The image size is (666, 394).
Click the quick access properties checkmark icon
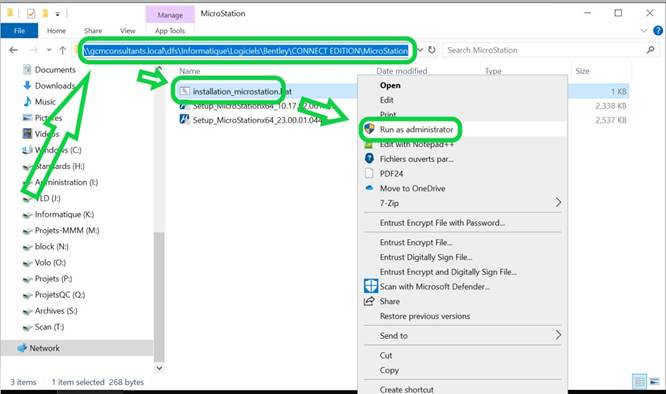pyautogui.click(x=31, y=14)
